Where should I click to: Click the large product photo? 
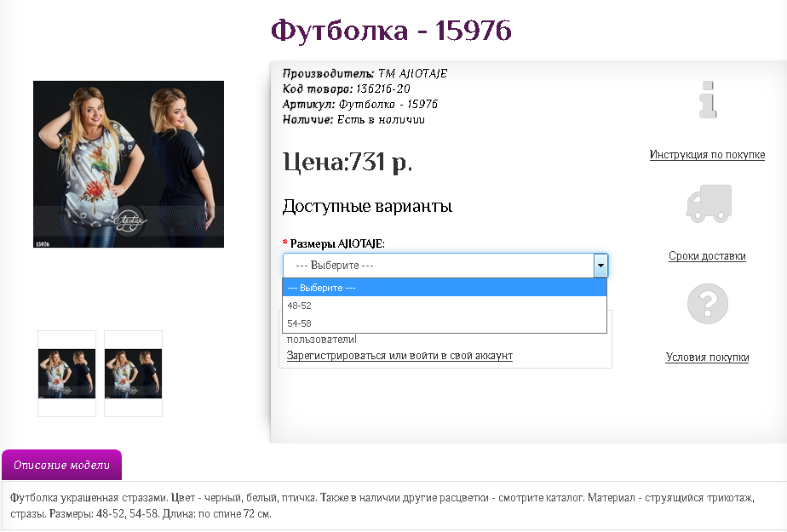pos(129,164)
